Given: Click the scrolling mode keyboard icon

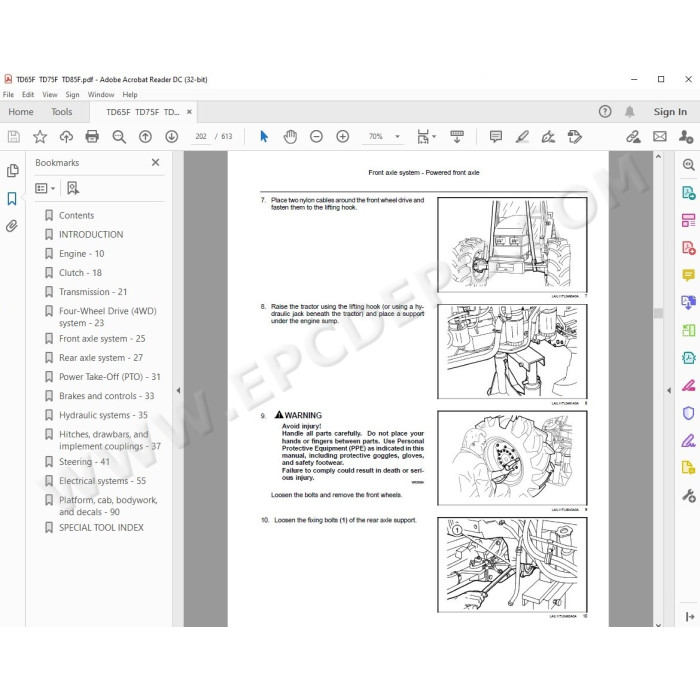Looking at the screenshot, I should (x=457, y=137).
